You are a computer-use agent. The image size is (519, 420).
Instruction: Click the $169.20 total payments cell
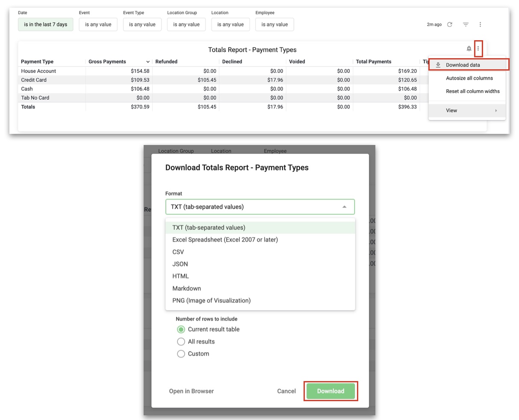407,71
